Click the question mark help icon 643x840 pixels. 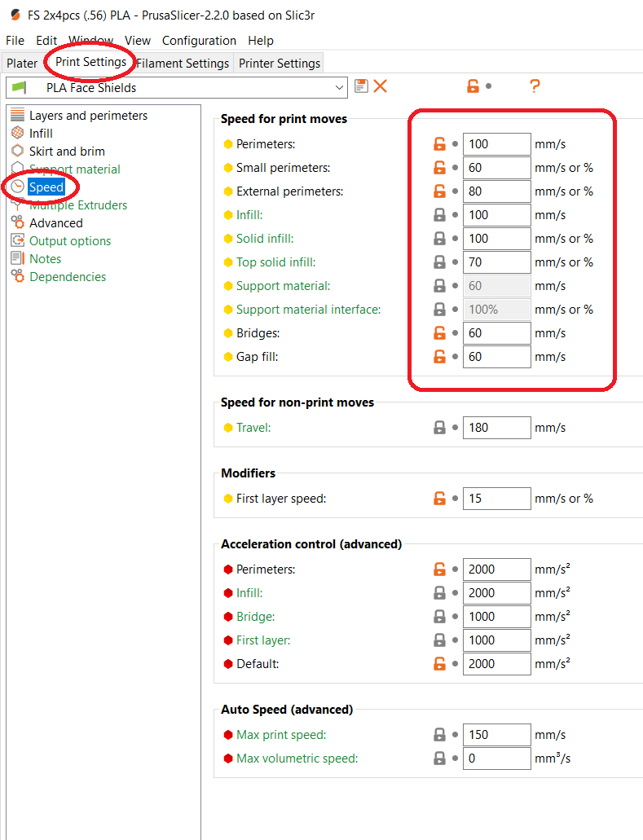[x=535, y=86]
